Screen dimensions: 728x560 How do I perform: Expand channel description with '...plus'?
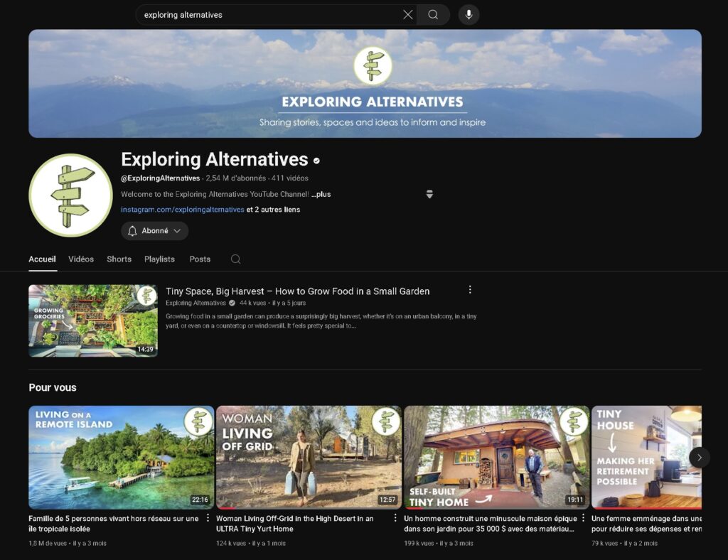pyautogui.click(x=321, y=194)
